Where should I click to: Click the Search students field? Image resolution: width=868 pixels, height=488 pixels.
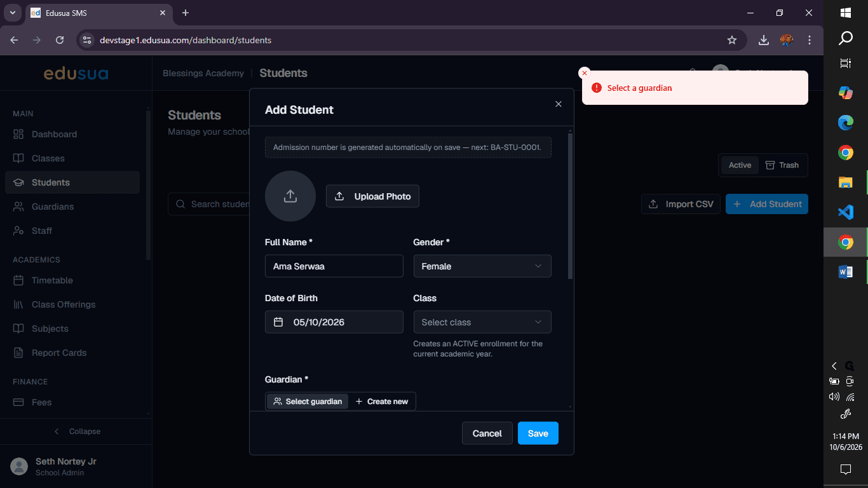(210, 204)
